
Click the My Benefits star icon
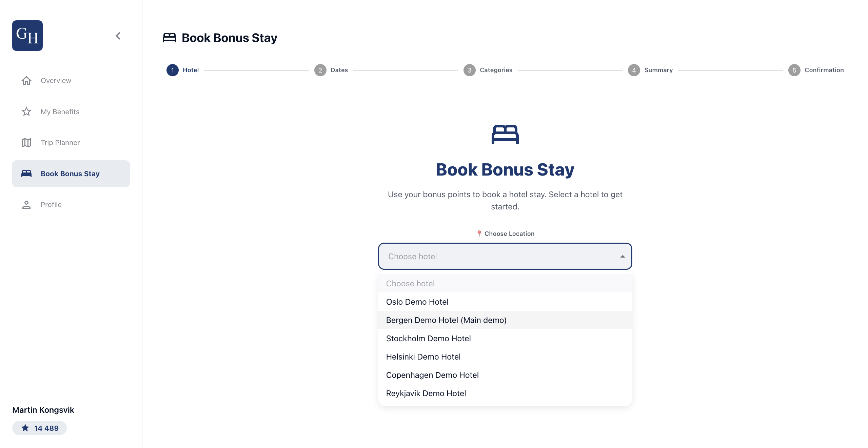point(26,111)
